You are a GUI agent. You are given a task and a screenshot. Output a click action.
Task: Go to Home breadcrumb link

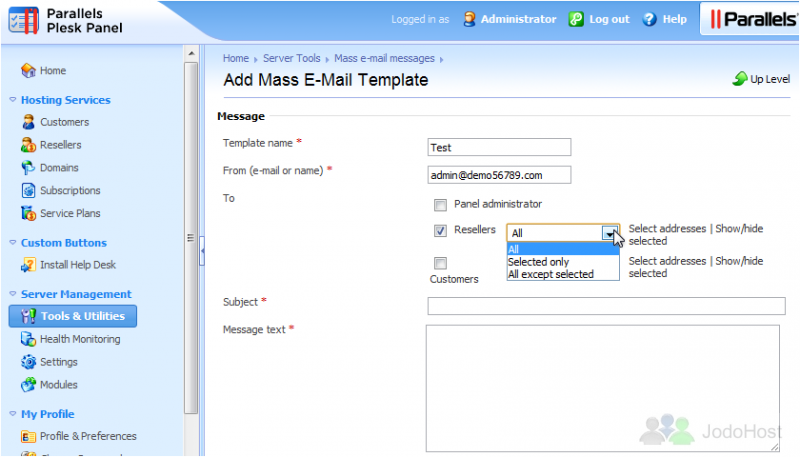[236, 58]
